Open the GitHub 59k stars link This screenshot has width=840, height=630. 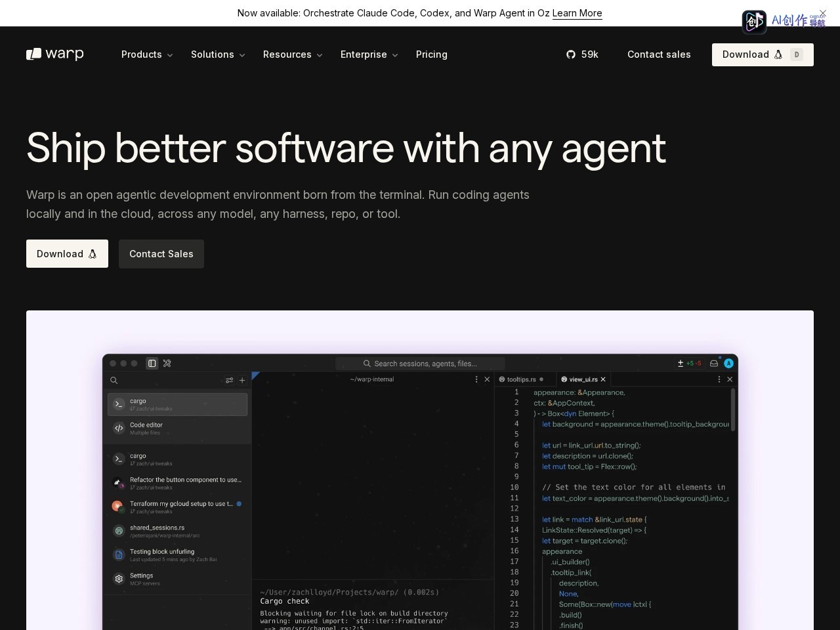point(582,54)
